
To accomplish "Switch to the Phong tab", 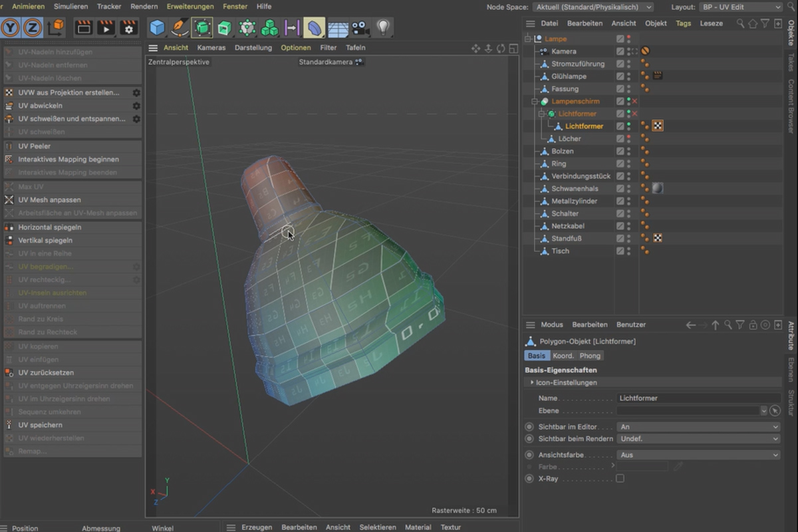I will (x=590, y=356).
